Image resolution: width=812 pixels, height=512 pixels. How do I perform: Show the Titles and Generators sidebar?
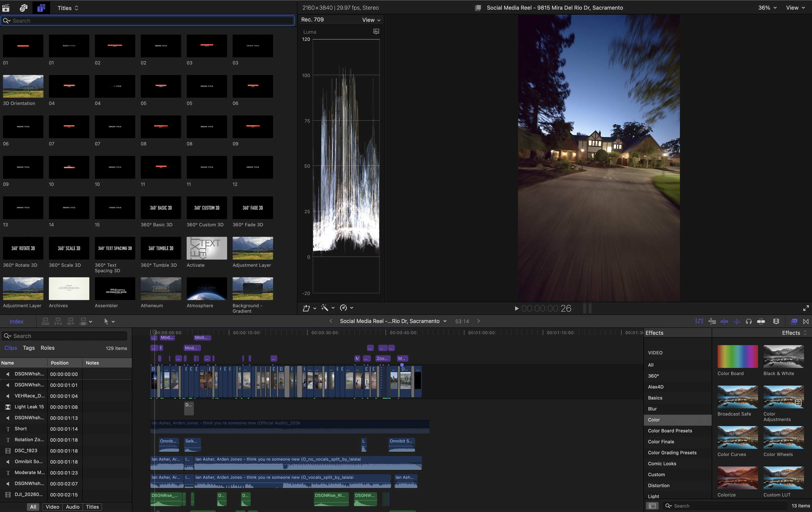(41, 7)
